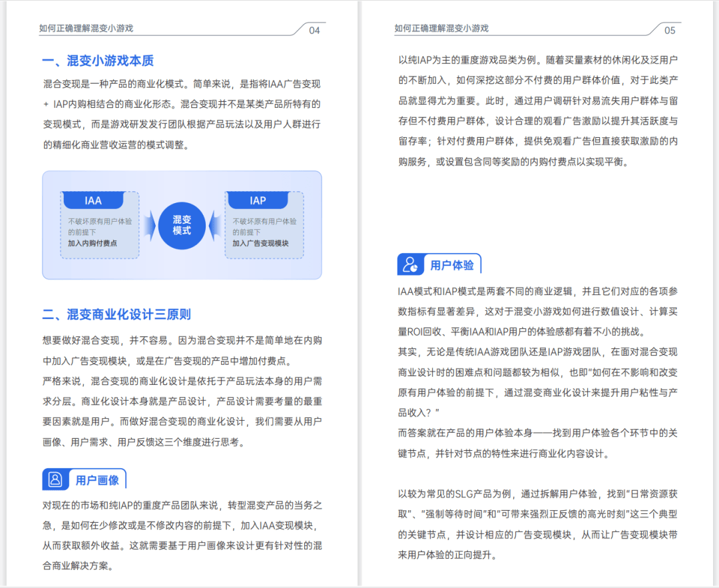Click page number 04 badge
Viewport: 719px width, 588px height.
coord(314,30)
